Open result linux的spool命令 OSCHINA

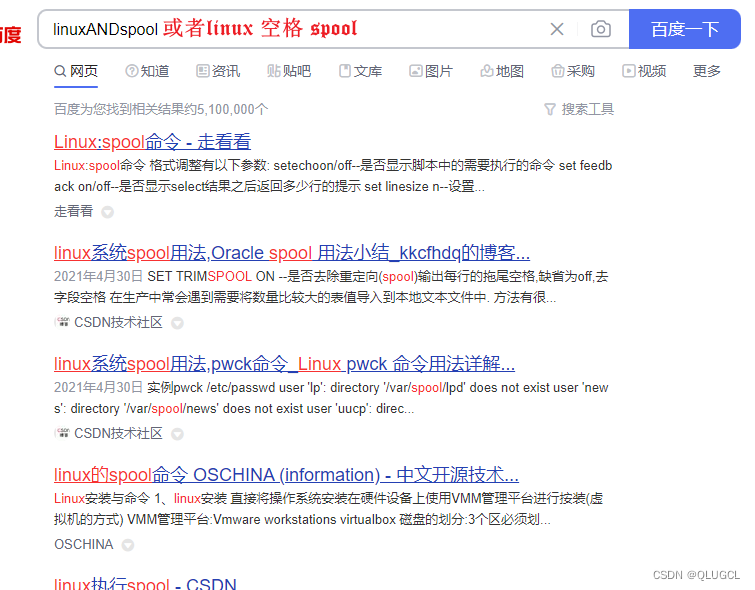pos(286,474)
